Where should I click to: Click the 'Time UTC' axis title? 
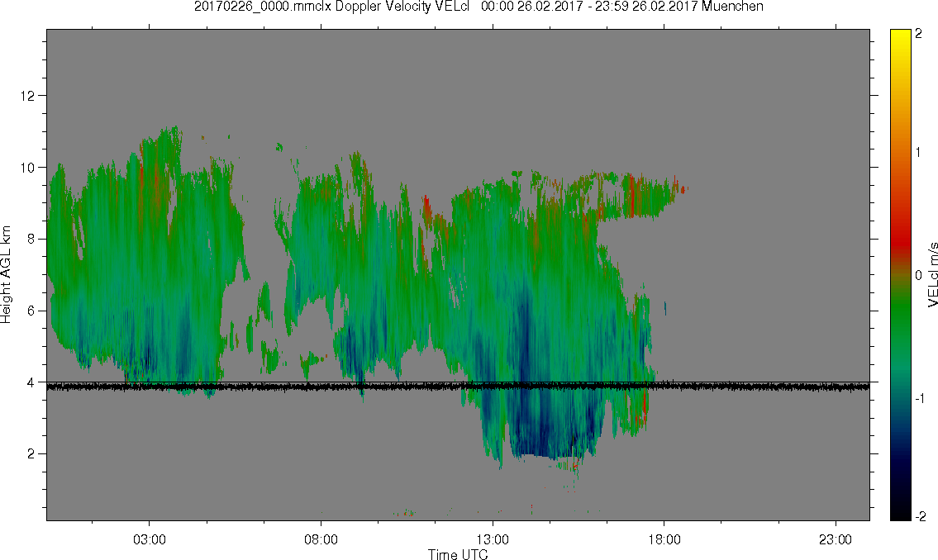[x=458, y=554]
